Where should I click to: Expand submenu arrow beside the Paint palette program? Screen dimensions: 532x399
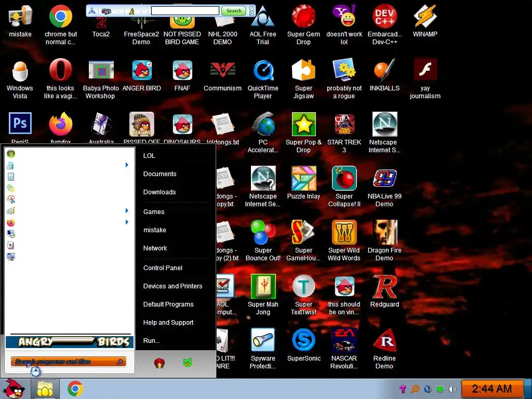coord(127,211)
